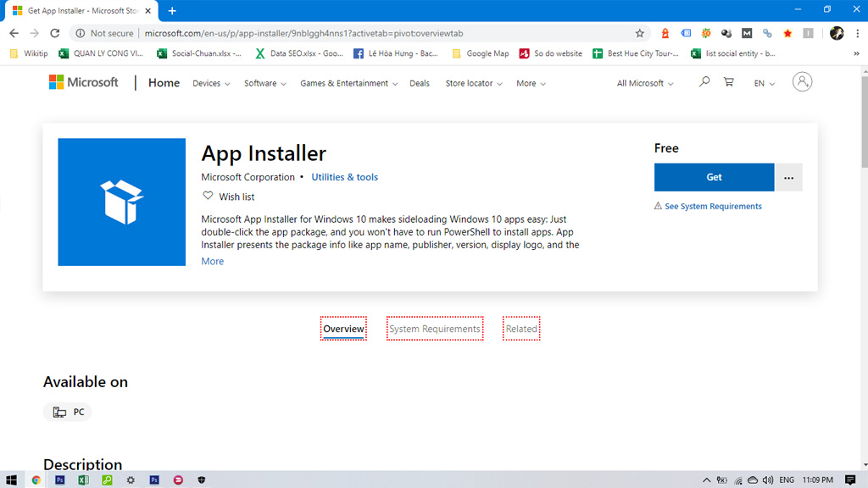Select the System Requirements tab

[x=435, y=329]
